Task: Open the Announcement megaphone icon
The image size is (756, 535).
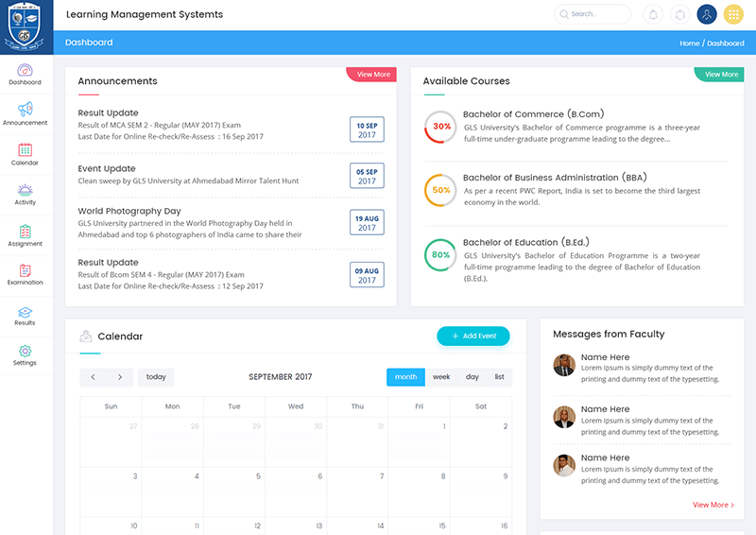Action: click(x=26, y=109)
